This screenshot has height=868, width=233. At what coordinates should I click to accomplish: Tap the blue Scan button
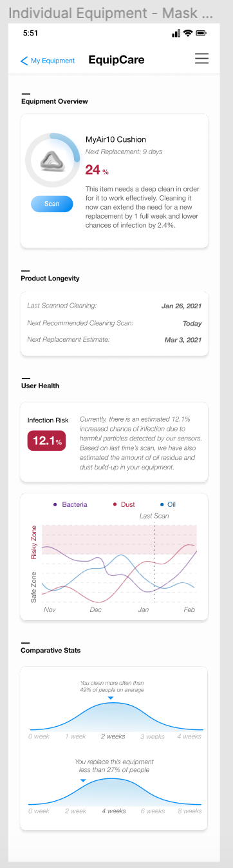[52, 204]
